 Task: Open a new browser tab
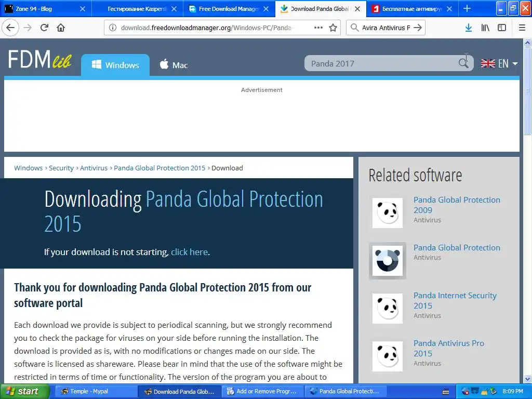(x=467, y=8)
